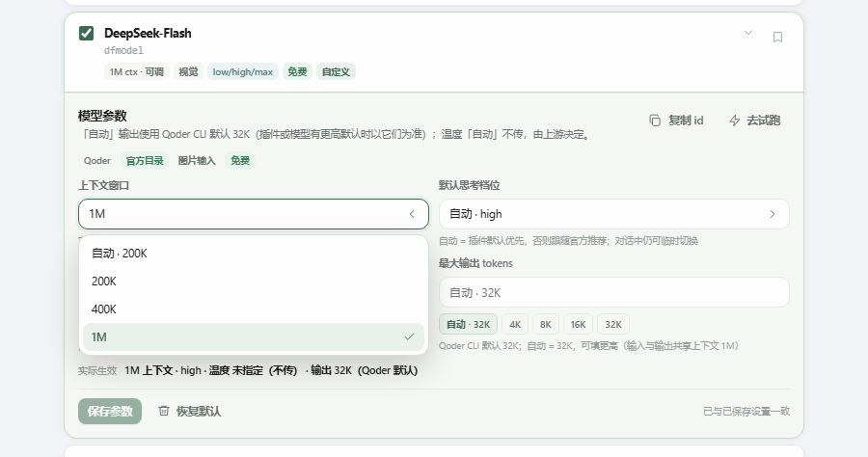Choose 自动 · 200K context option

254,254
